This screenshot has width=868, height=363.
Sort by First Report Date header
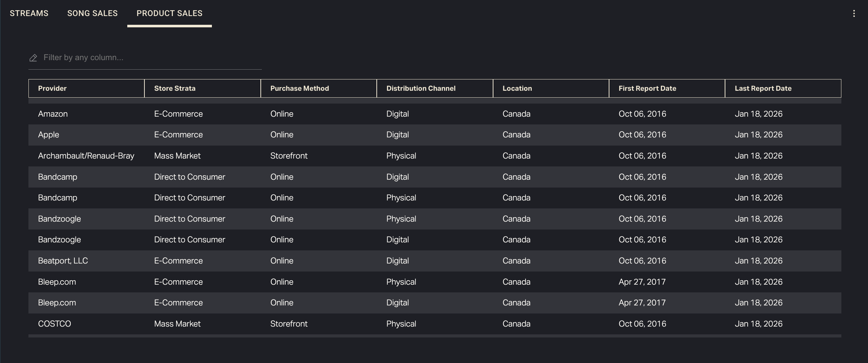point(647,89)
